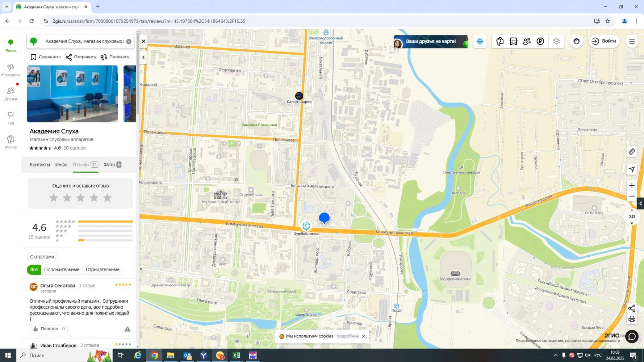
Task: Click the snowflake winter layer icon
Action: pos(480,41)
